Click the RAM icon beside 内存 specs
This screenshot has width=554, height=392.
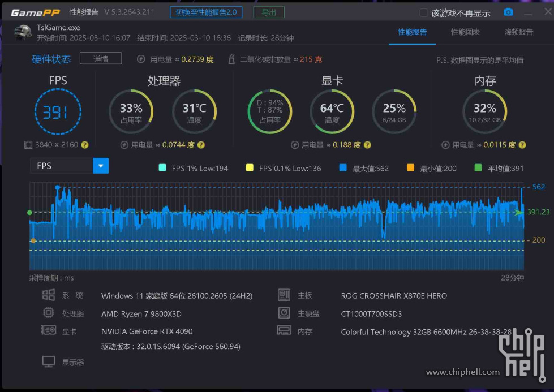(x=284, y=330)
